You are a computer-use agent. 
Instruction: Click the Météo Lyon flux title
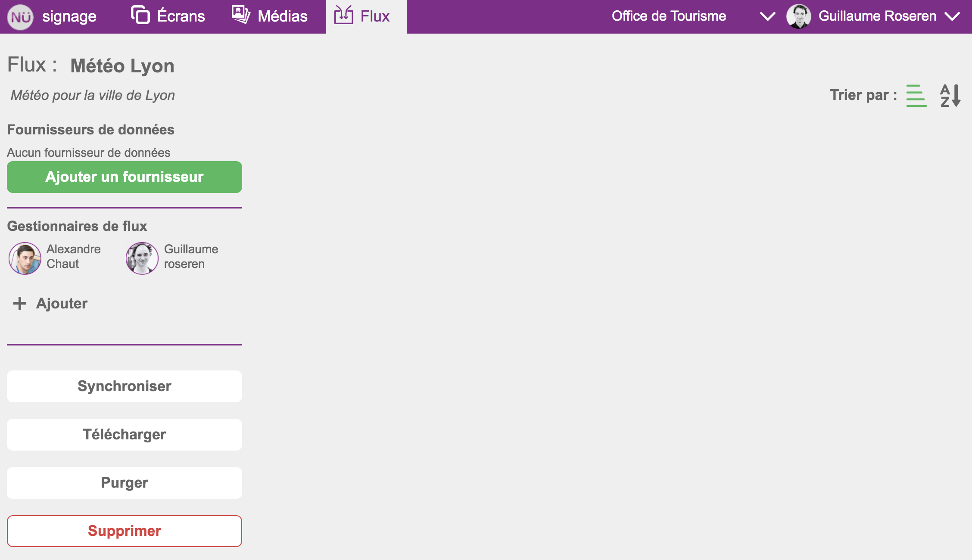pyautogui.click(x=122, y=66)
